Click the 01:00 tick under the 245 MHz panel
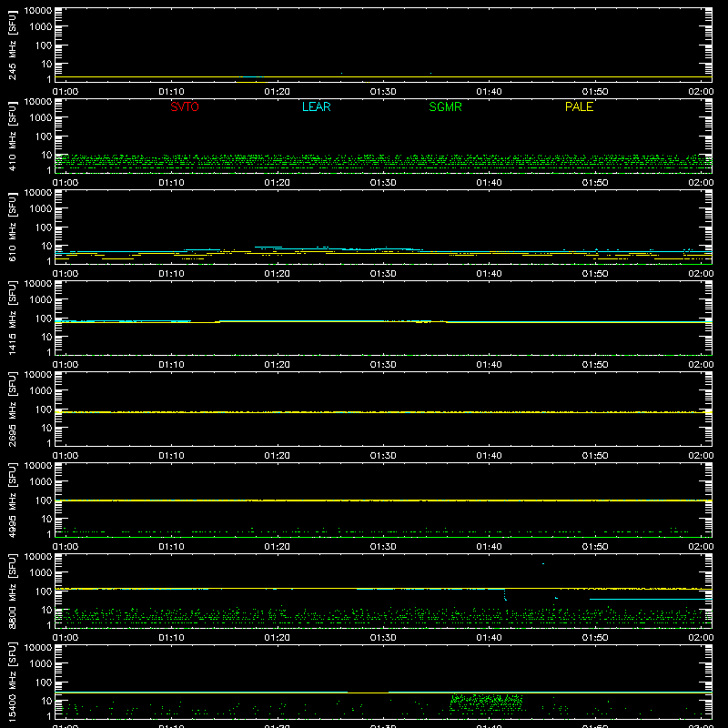 tap(66, 92)
